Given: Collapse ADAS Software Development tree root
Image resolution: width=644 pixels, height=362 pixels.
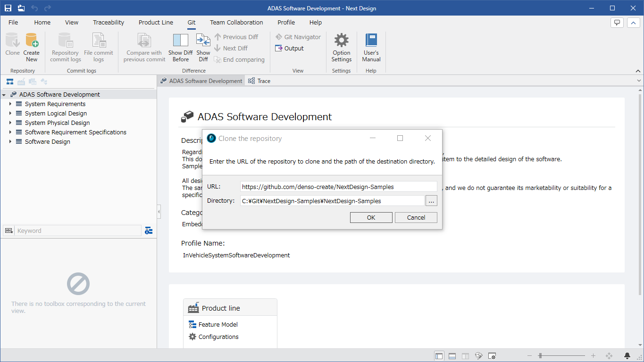Looking at the screenshot, I should click(x=4, y=95).
